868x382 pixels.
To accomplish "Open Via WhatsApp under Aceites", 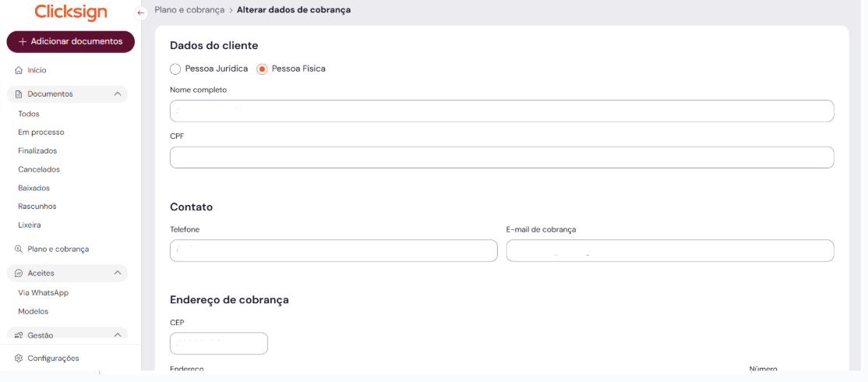I will tap(44, 293).
